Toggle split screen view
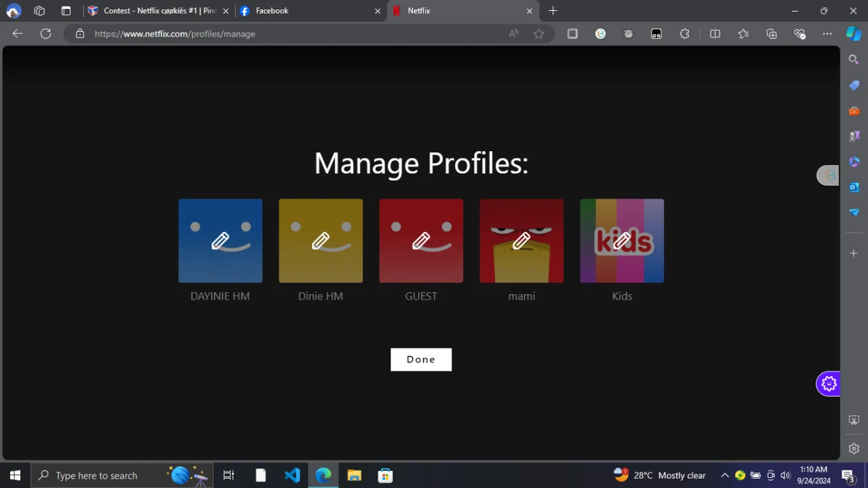This screenshot has width=868, height=488. pos(715,34)
